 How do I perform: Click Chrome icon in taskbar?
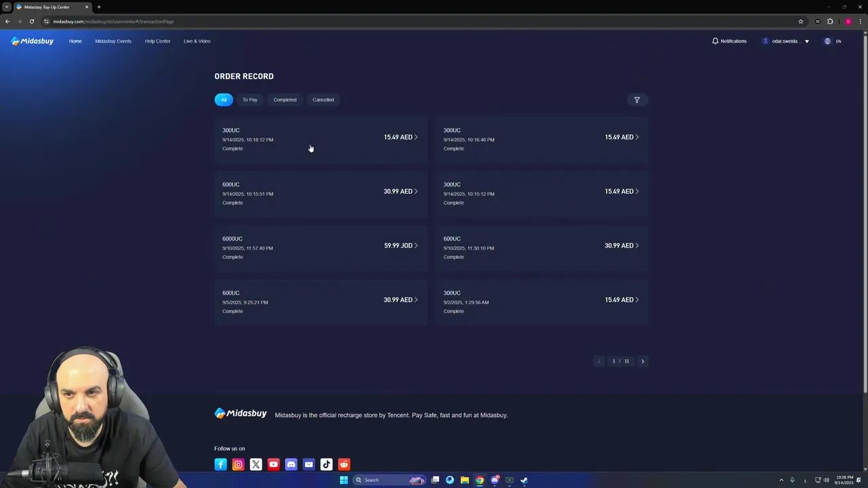[x=479, y=480]
